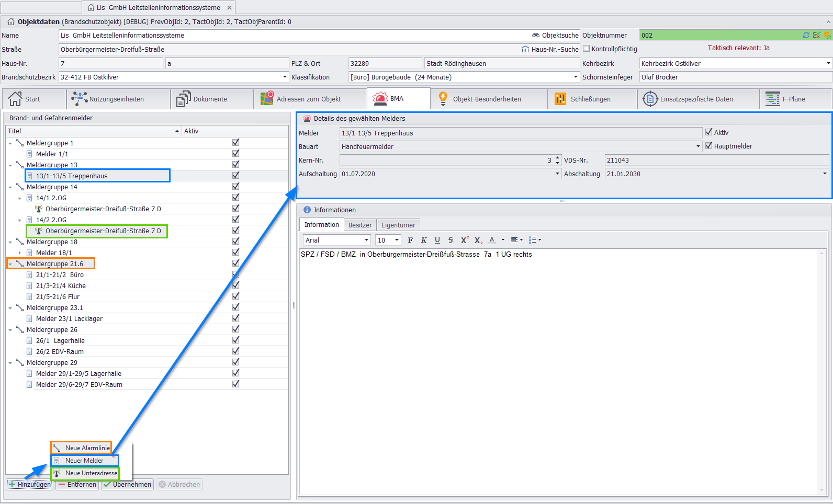Expand the Melder 18/1 tree node

[20, 253]
